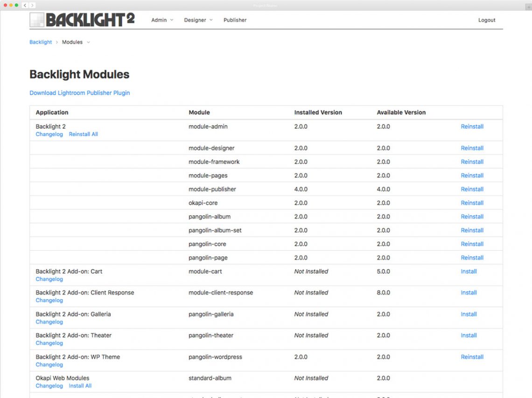Click Install All for Okapi Web Modules

pyautogui.click(x=80, y=386)
